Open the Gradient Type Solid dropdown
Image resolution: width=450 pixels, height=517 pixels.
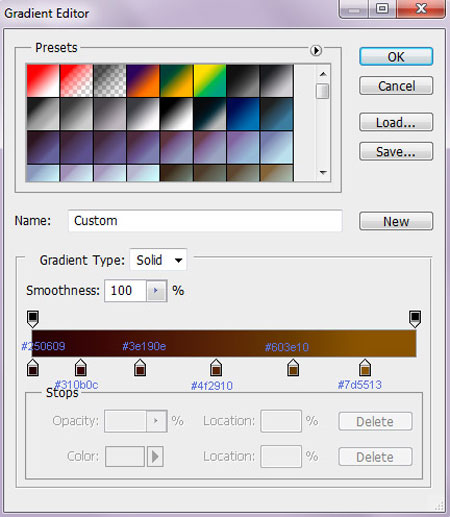coord(158,260)
